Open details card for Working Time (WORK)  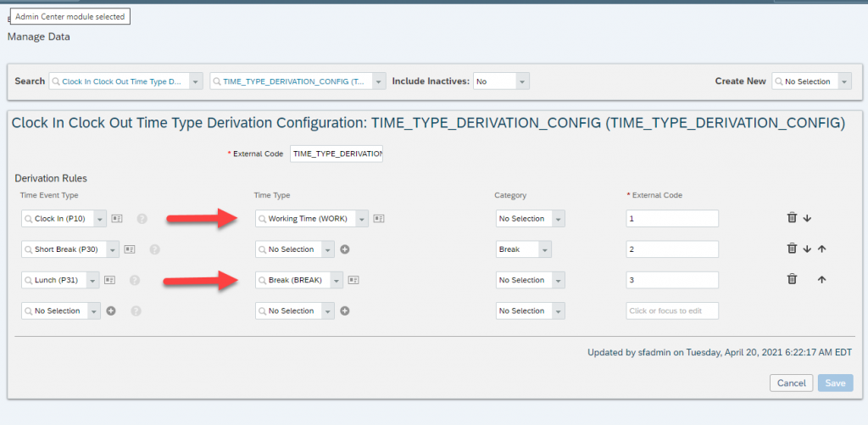point(379,219)
